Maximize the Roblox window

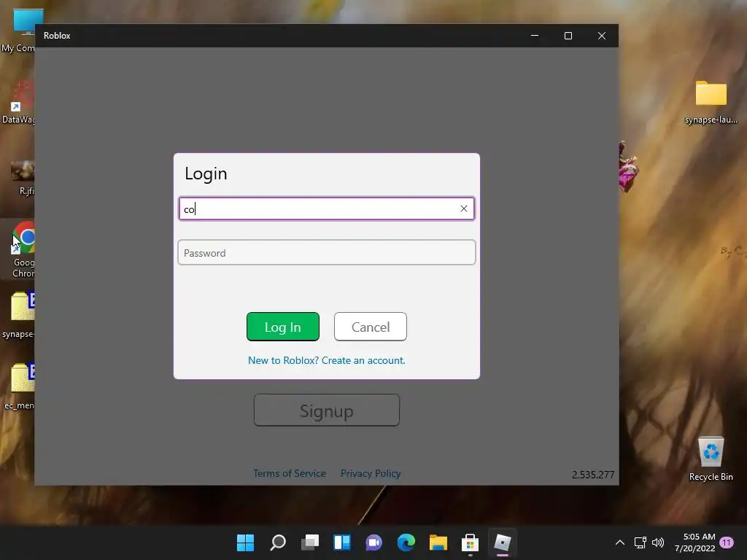click(x=568, y=36)
